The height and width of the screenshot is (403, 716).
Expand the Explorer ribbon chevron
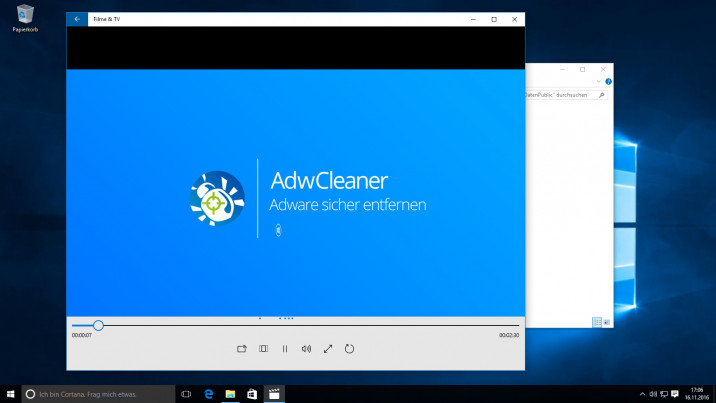pyautogui.click(x=599, y=82)
